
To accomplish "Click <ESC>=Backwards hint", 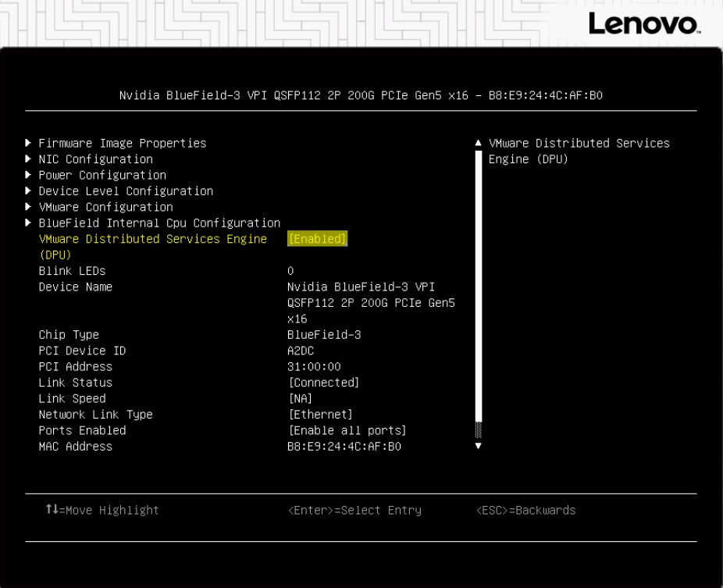I will 526,510.
